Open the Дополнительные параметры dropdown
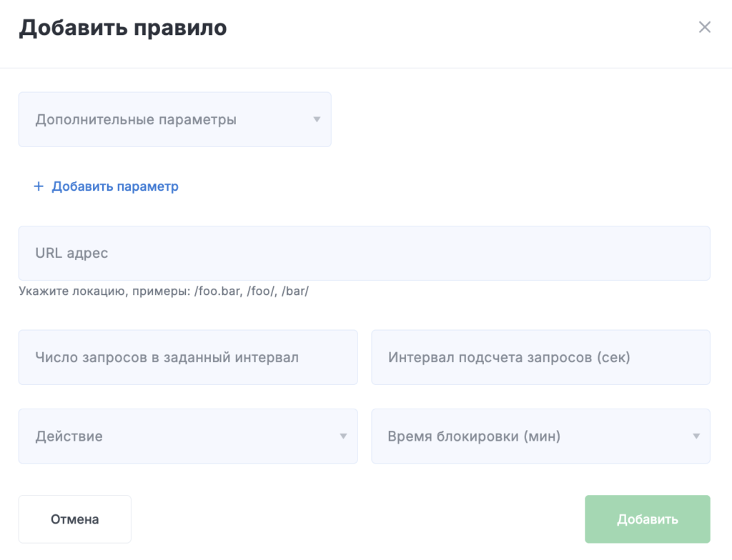This screenshot has height=560, width=732. (x=174, y=119)
